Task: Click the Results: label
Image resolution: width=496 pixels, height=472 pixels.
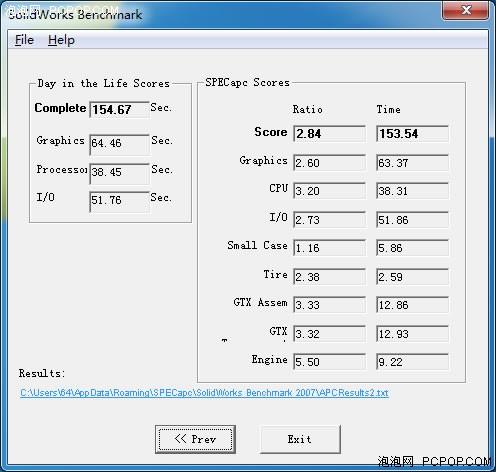Action: click(x=42, y=373)
